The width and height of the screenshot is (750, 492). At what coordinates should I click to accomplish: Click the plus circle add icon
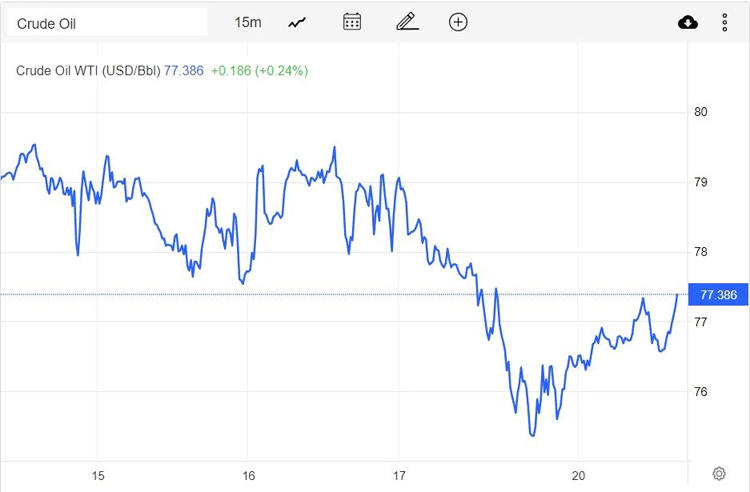pos(458,22)
